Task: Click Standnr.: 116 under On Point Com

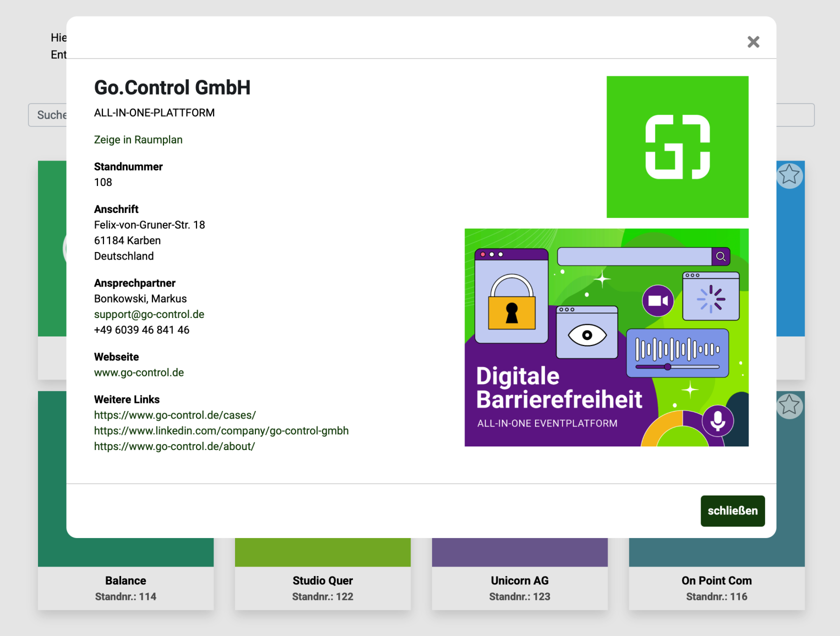Action: [716, 596]
